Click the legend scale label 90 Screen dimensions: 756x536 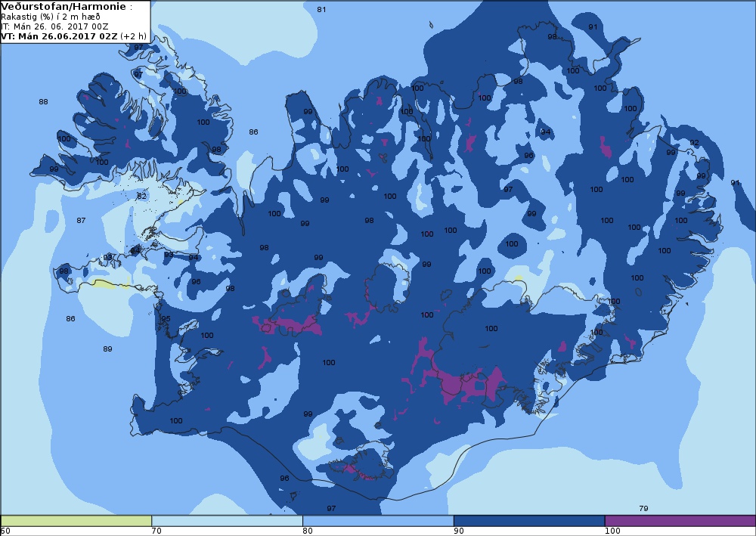(459, 531)
